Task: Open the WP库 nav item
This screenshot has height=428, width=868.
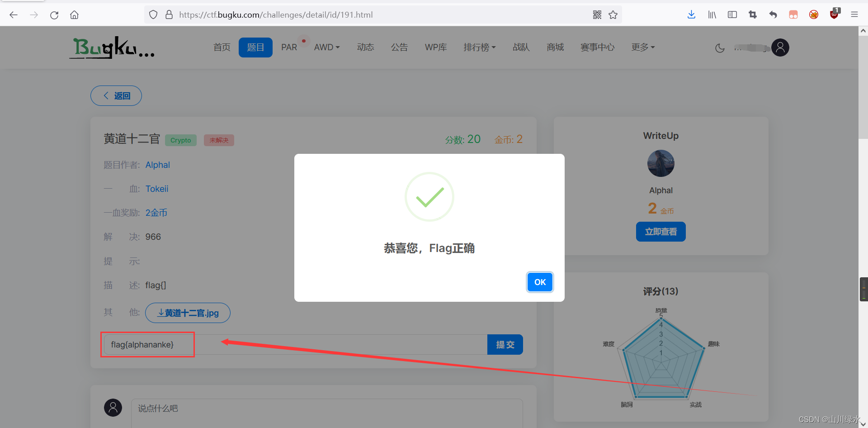Action: pyautogui.click(x=436, y=48)
